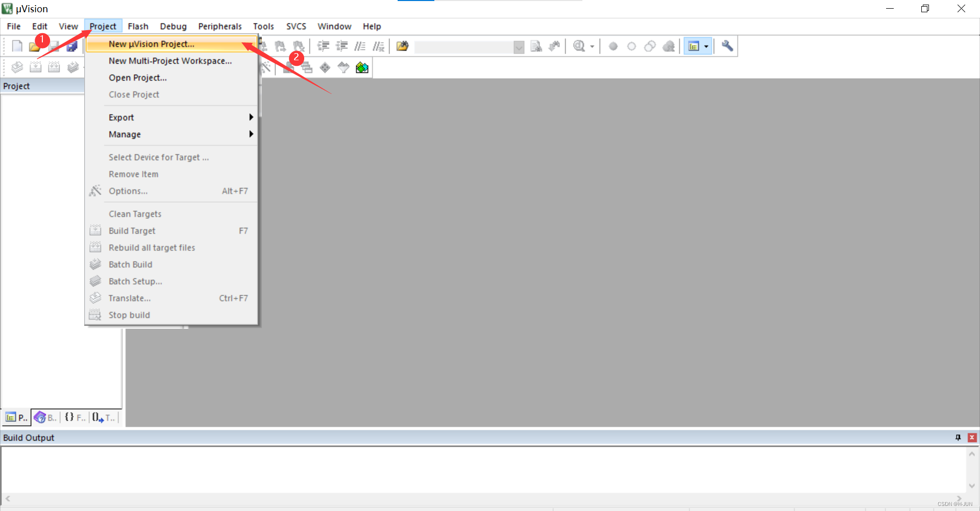
Task: Click the Find icon beside search box
Action: (x=536, y=46)
